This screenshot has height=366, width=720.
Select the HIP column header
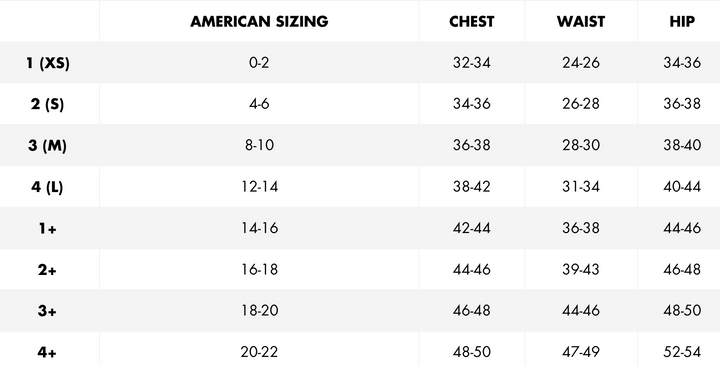point(682,22)
